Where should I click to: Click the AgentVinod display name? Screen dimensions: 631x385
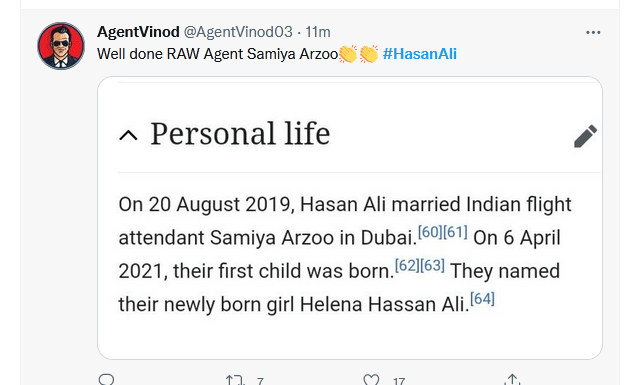coord(138,32)
